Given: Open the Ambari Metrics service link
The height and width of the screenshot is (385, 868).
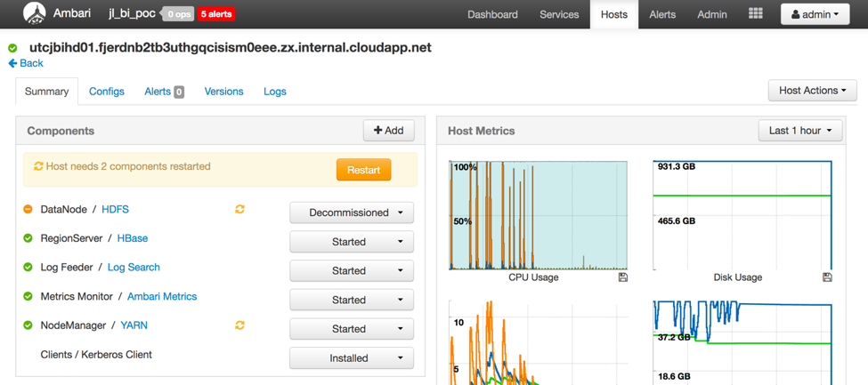Looking at the screenshot, I should [x=162, y=296].
